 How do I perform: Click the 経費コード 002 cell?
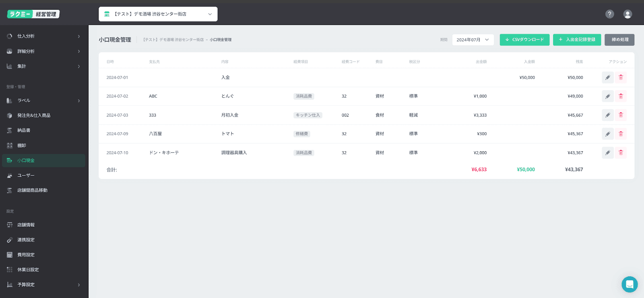345,115
